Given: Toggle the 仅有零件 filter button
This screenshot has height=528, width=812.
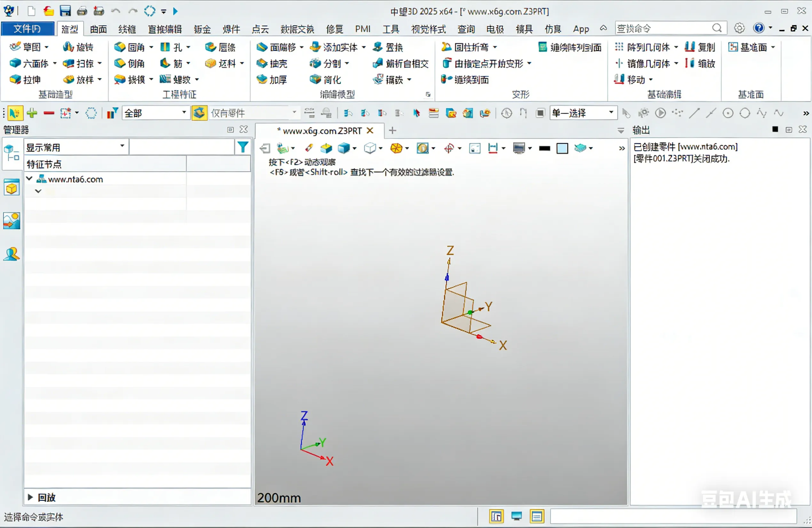Looking at the screenshot, I should coord(199,113).
